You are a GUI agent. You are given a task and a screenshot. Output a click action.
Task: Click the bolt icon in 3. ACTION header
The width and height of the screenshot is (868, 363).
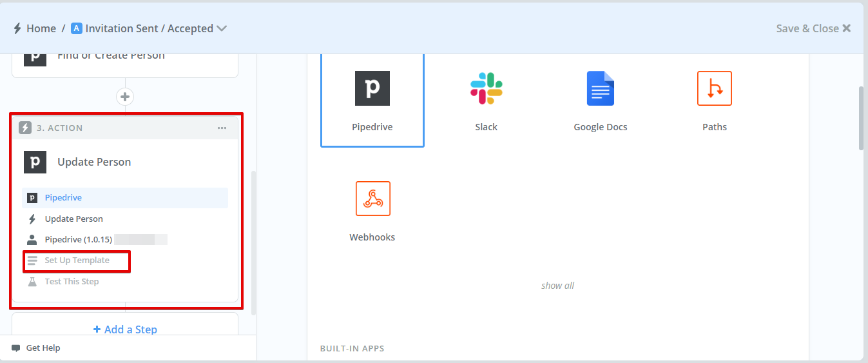[x=25, y=128]
